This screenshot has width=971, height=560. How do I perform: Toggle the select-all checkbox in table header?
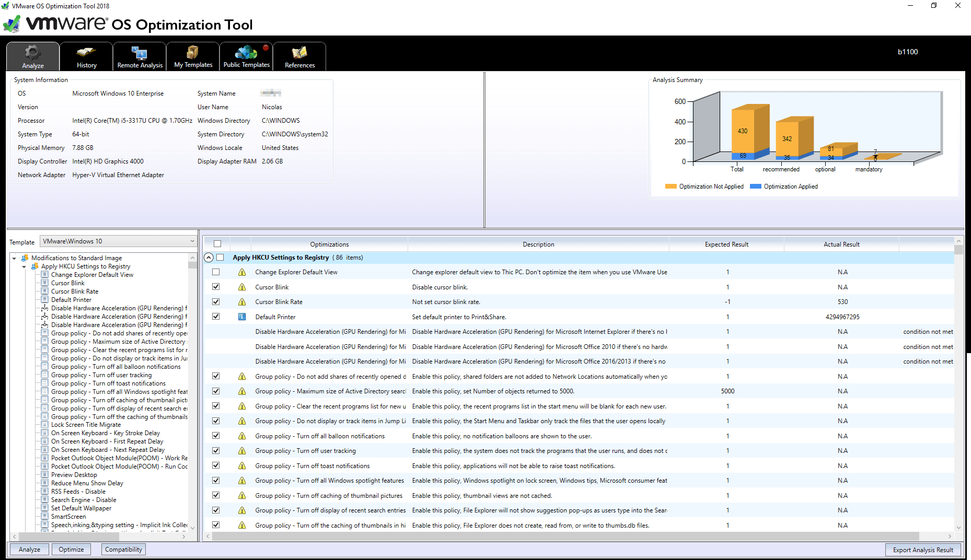click(x=217, y=244)
